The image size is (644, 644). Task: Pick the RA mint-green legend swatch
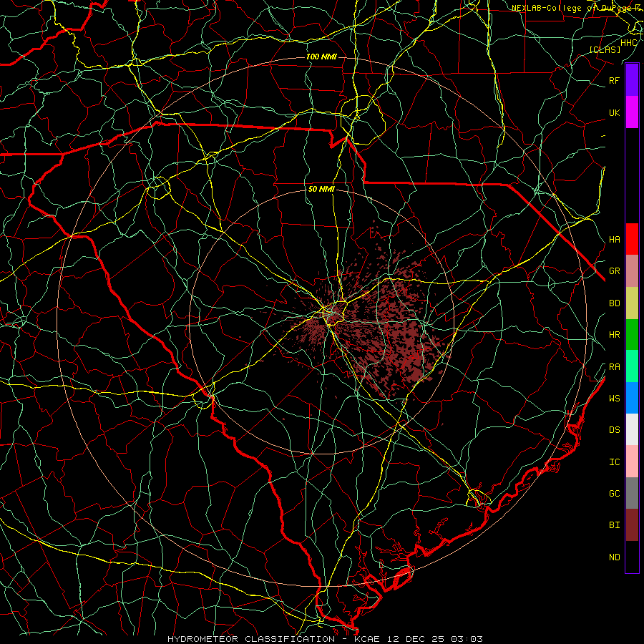(x=632, y=366)
